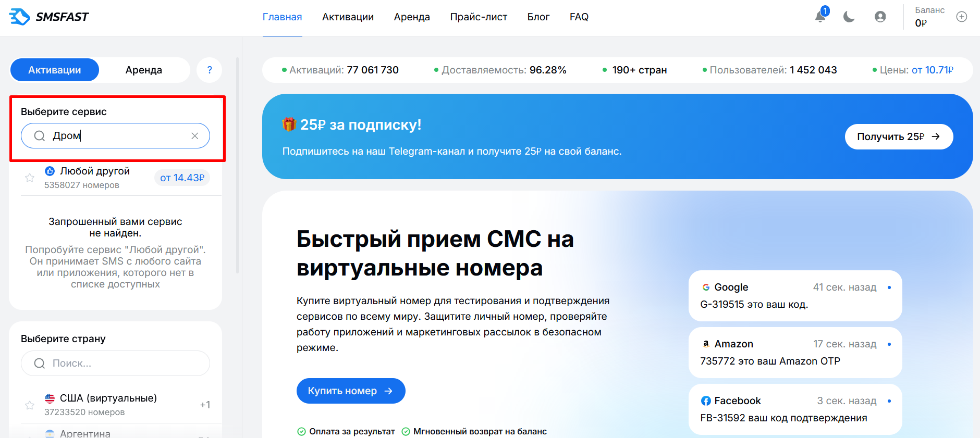This screenshot has height=438, width=980.
Task: Click the SMSFAST brand name
Action: coord(63,17)
